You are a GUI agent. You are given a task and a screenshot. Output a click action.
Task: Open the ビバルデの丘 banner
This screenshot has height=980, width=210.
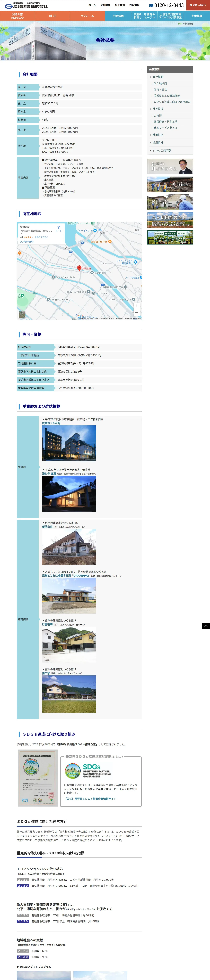tap(170, 237)
